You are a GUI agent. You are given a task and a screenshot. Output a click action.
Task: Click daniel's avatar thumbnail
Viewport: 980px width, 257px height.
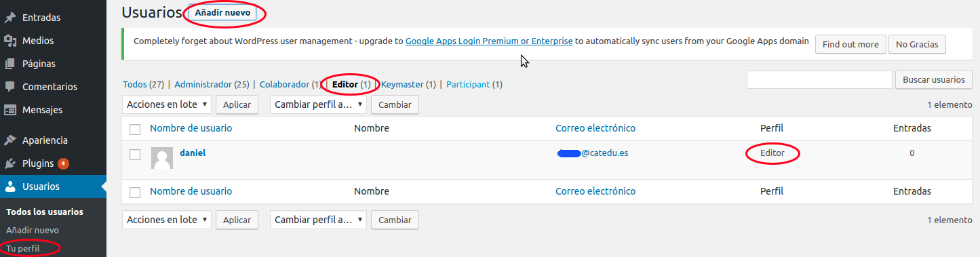pos(162,158)
